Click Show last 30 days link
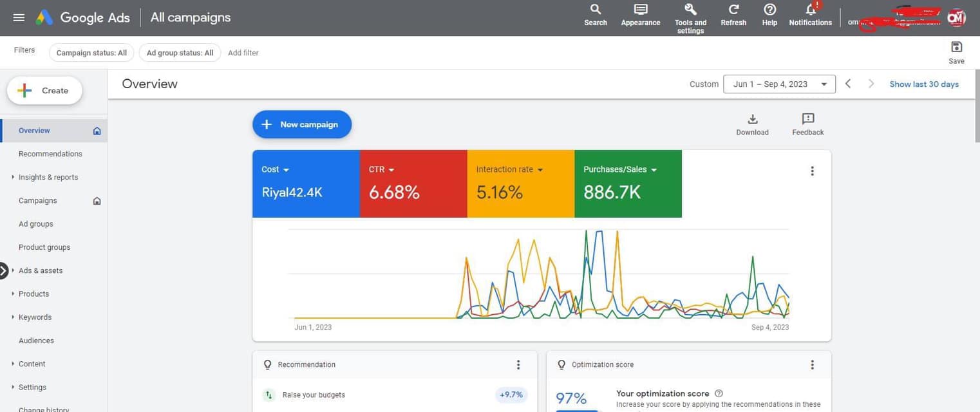The width and height of the screenshot is (980, 412). pos(924,84)
